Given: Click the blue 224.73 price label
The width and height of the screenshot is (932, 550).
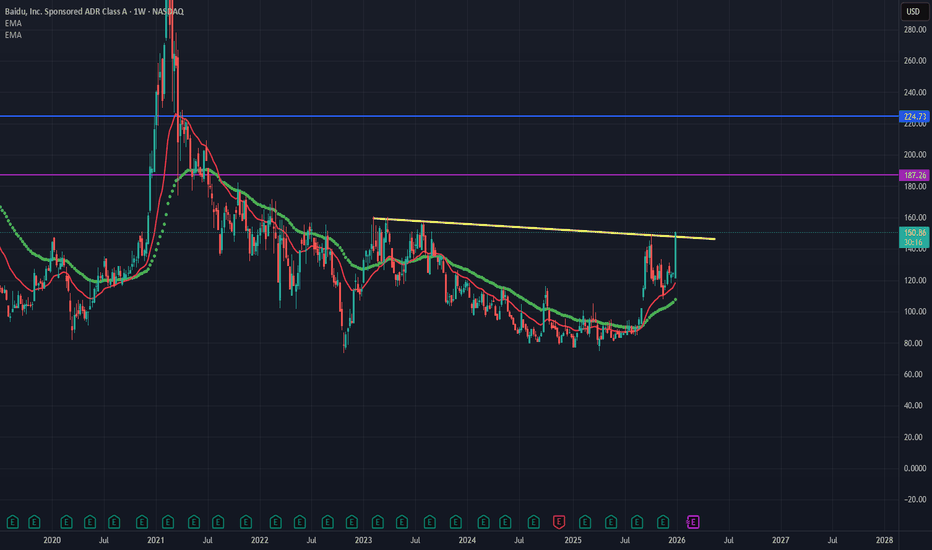Looking at the screenshot, I should coord(914,116).
